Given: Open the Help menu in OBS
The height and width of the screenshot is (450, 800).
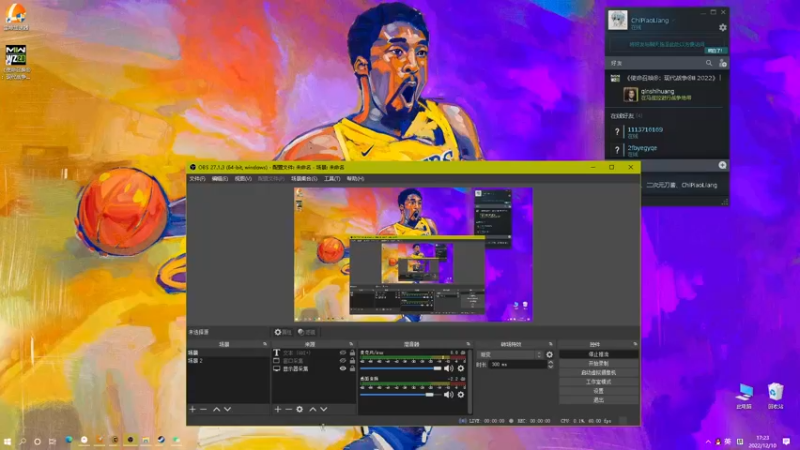Looking at the screenshot, I should [x=356, y=179].
